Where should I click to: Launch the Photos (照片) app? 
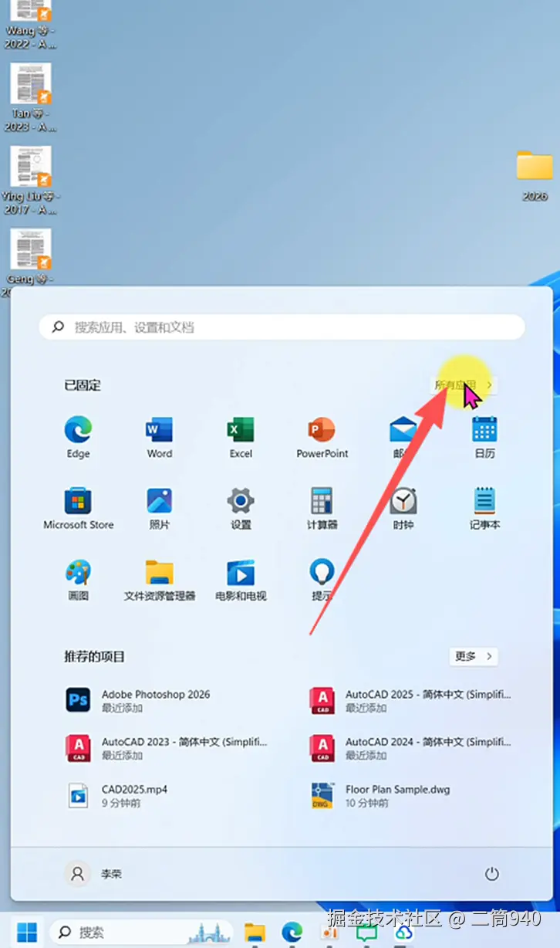pos(160,507)
